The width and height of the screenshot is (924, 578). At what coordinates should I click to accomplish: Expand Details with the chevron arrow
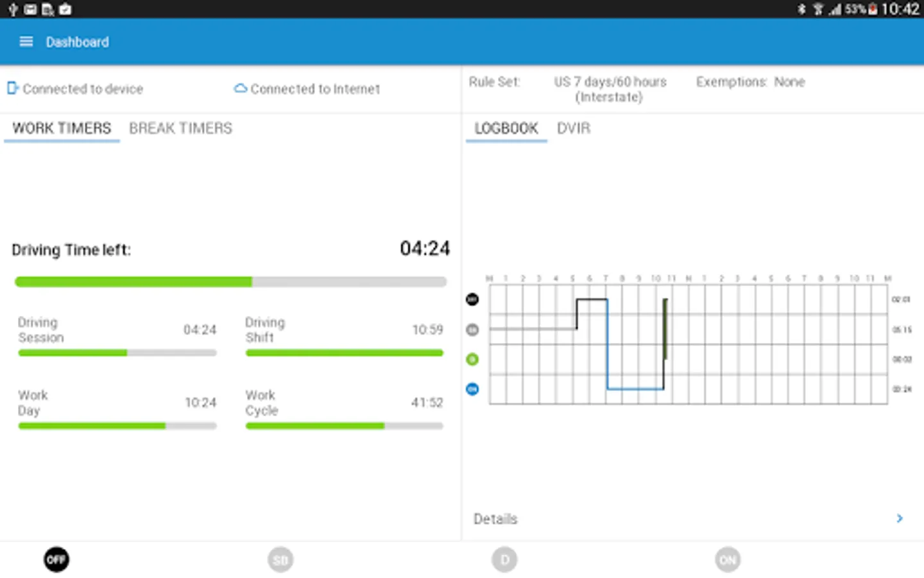900,518
